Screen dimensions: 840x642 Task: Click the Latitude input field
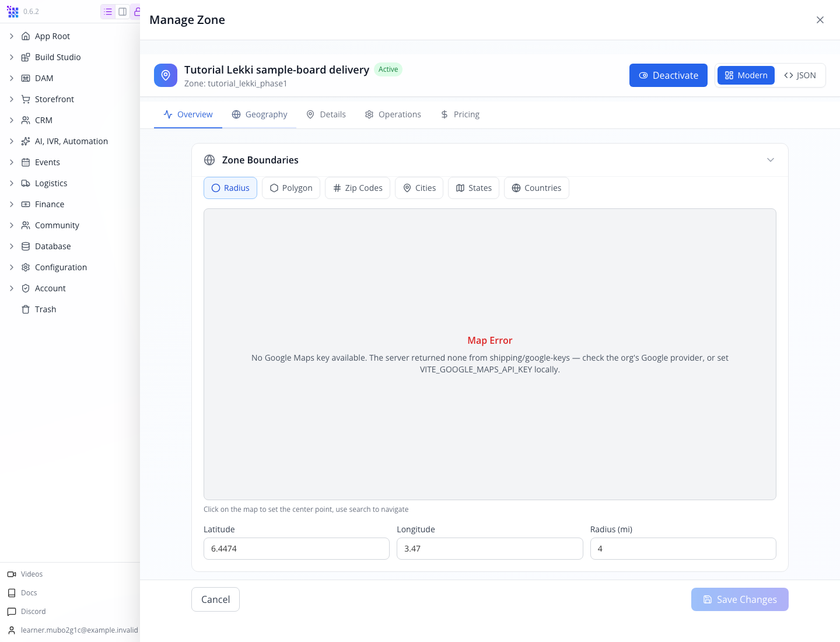click(296, 549)
